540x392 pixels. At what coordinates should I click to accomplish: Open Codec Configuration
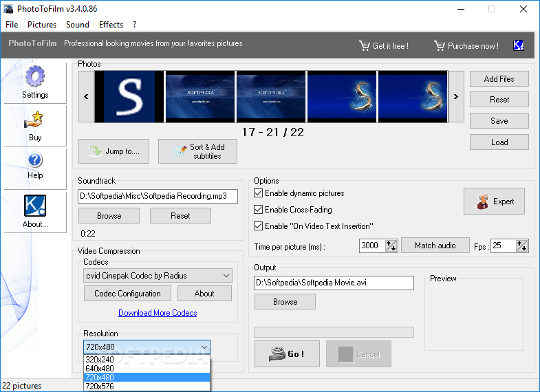point(127,294)
